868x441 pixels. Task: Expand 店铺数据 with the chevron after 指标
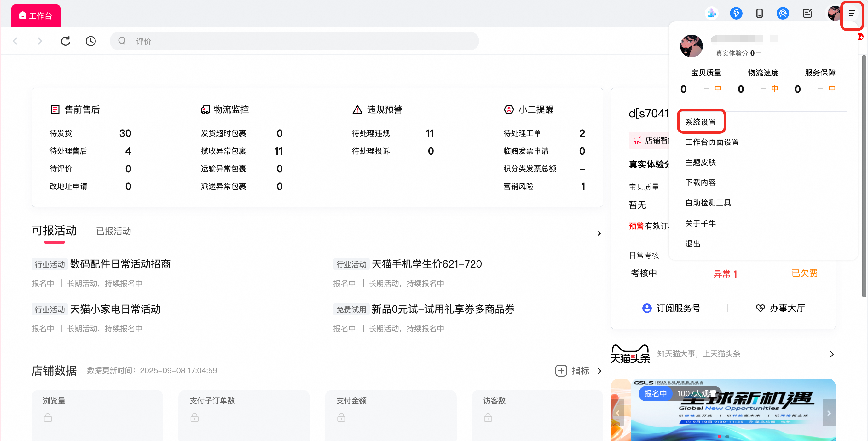tap(599, 371)
